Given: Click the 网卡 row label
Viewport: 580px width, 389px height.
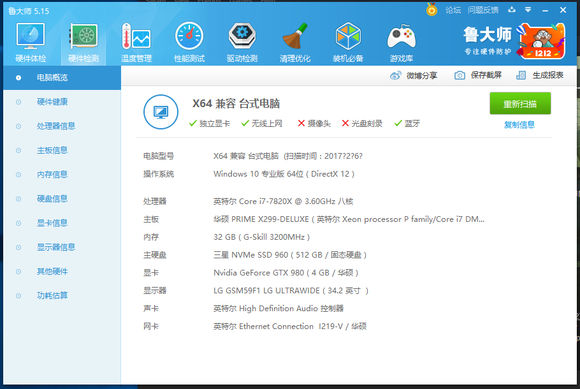Looking at the screenshot, I should pyautogui.click(x=151, y=326).
